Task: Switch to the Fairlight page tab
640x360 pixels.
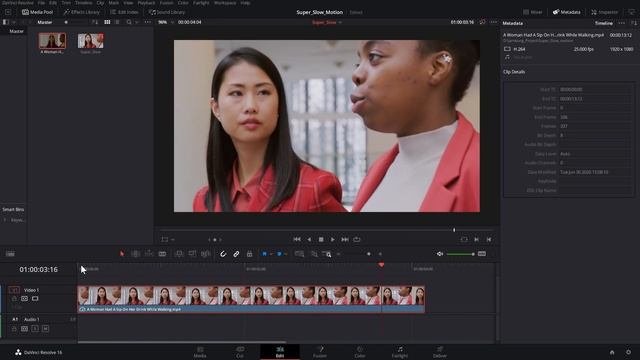Action: (400, 352)
